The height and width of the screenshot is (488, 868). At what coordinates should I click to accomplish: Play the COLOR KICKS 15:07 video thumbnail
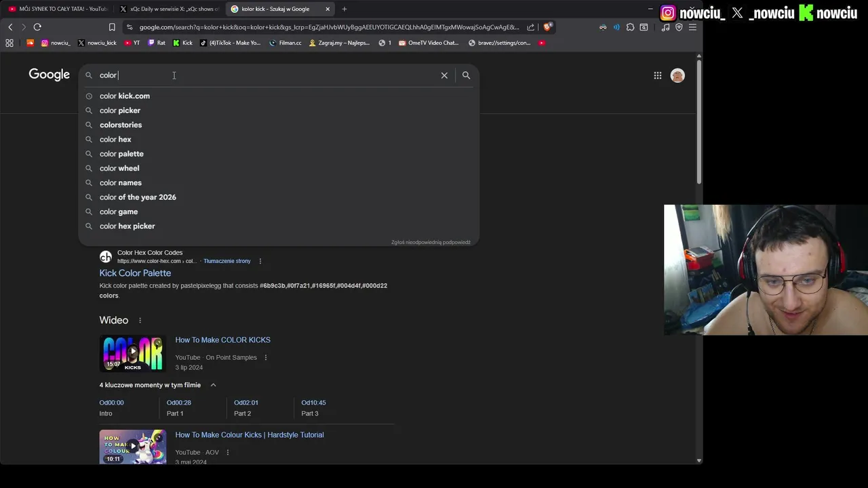[x=133, y=353]
